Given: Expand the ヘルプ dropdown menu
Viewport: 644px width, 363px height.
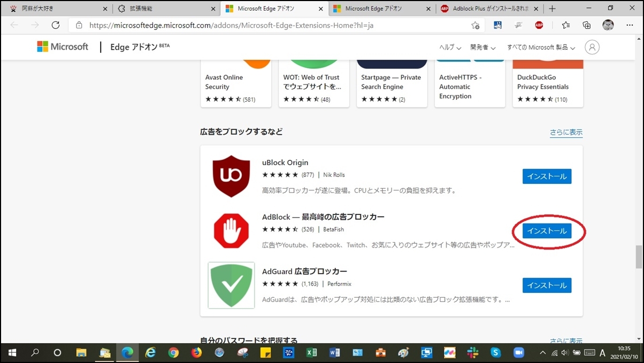Looking at the screenshot, I should tap(450, 48).
